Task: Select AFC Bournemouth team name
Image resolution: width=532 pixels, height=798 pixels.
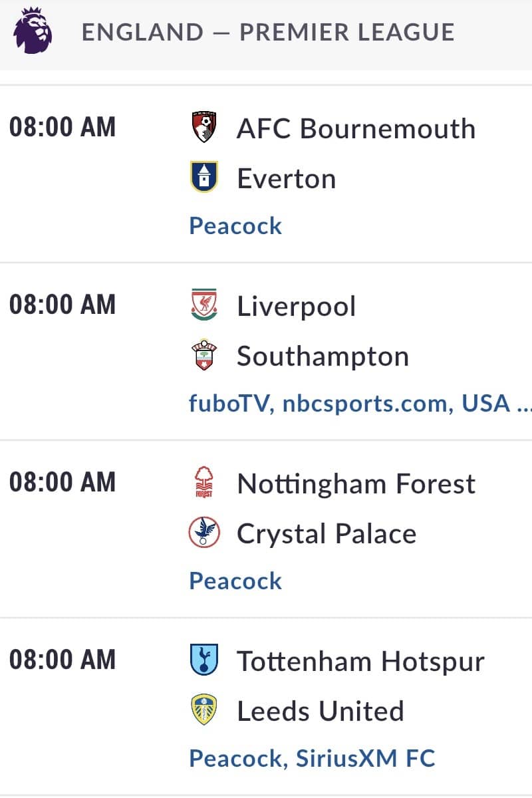Action: click(x=356, y=128)
